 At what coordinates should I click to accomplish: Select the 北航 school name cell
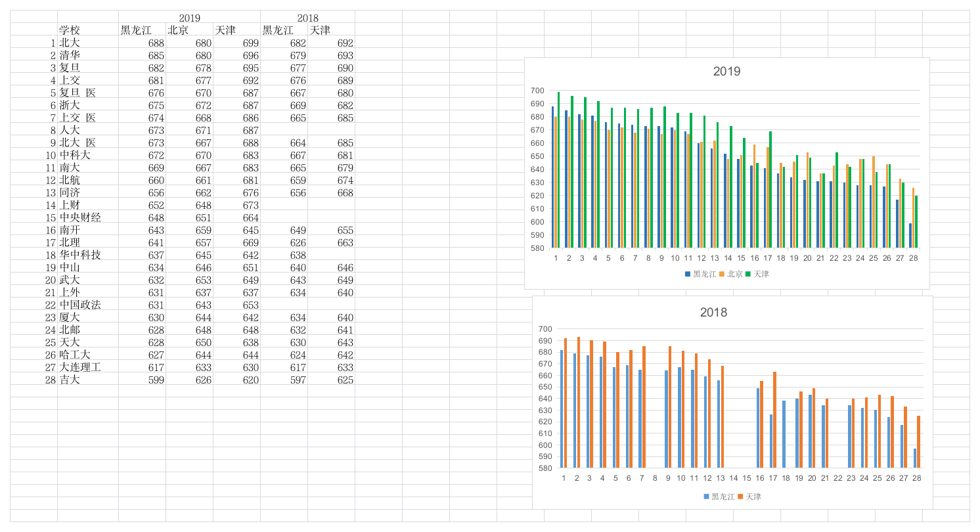coord(88,180)
